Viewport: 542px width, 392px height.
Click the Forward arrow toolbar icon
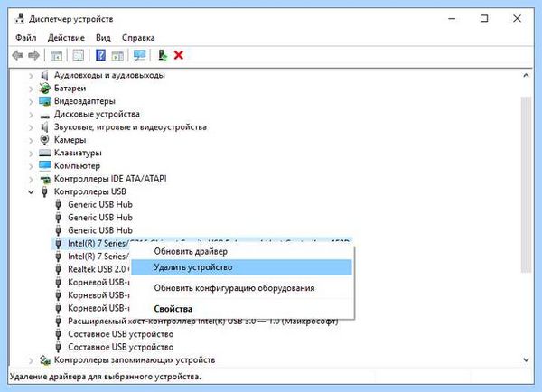[x=34, y=55]
